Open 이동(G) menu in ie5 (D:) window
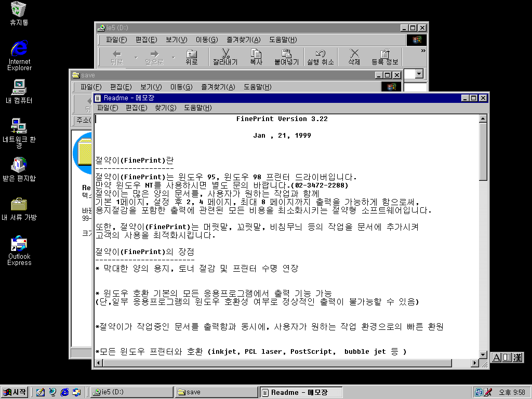 (x=207, y=40)
